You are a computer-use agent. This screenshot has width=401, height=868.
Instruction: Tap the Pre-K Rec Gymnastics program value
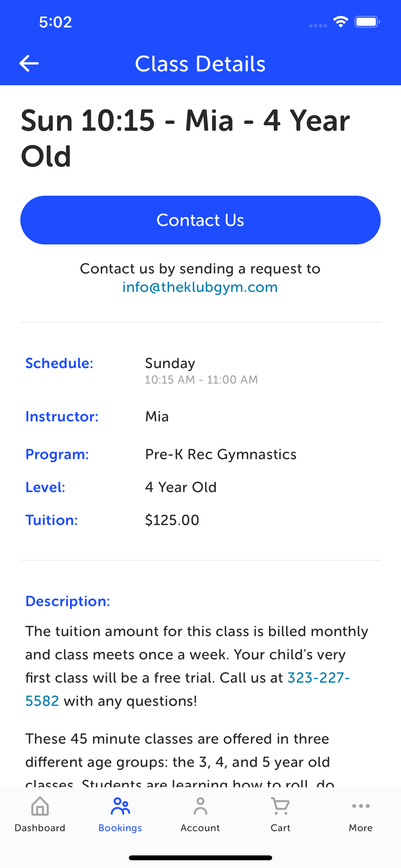click(x=221, y=454)
